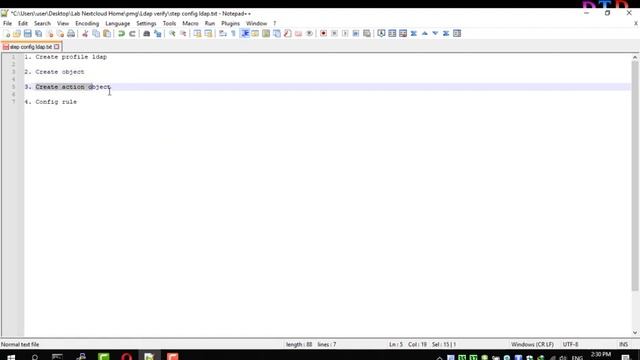Open the Window menu
This screenshot has height=360, width=640.
coord(256,23)
